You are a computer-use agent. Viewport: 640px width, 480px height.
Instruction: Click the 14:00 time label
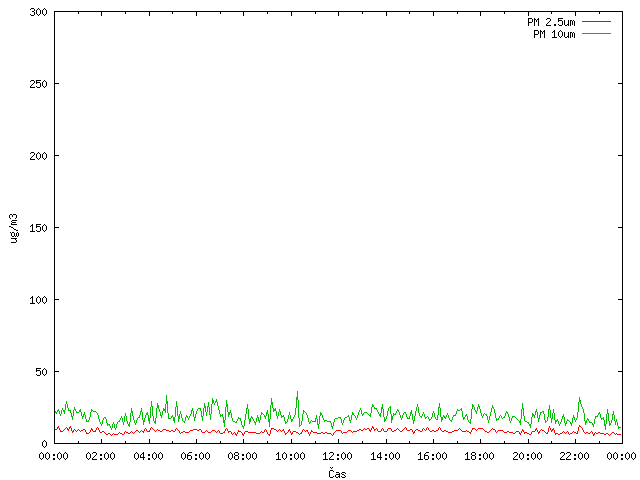385,456
